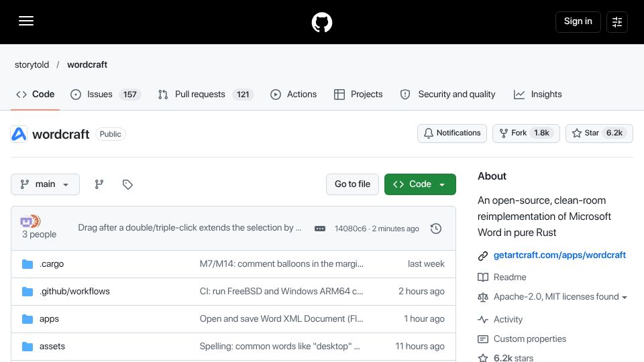Open the apps folder
Screen dimensions: 644x362
(x=49, y=319)
